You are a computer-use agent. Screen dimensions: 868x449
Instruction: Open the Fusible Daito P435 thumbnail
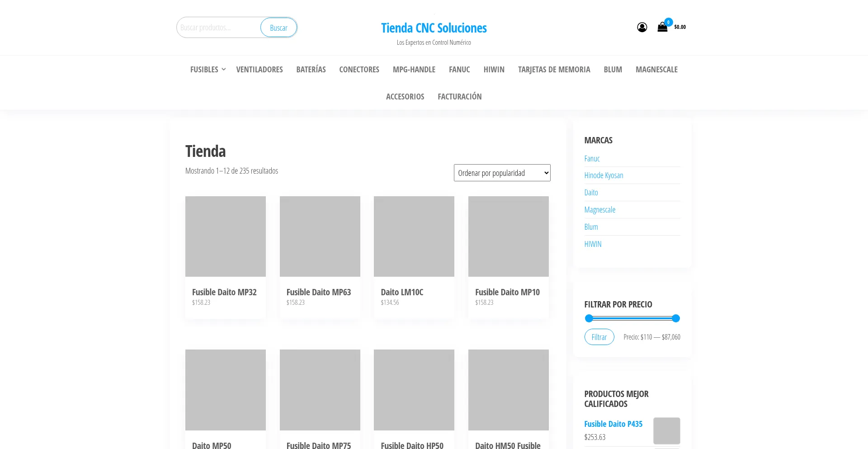point(667,431)
